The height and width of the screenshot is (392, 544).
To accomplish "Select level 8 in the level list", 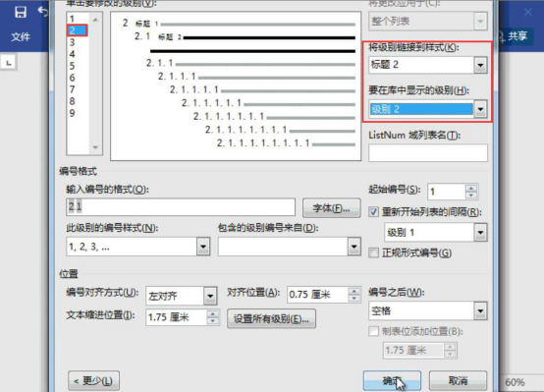I will (72, 101).
